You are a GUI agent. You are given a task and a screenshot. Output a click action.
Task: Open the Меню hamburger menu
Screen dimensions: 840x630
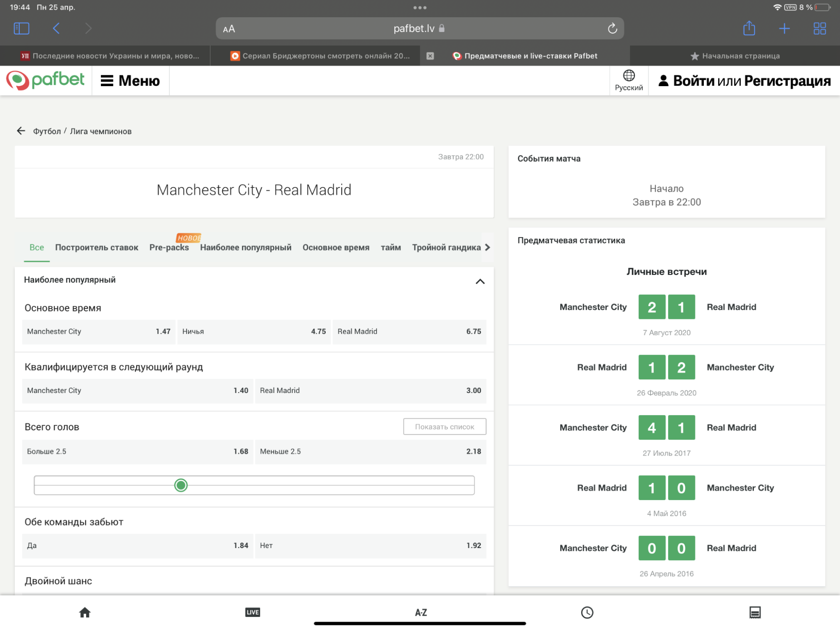point(130,80)
